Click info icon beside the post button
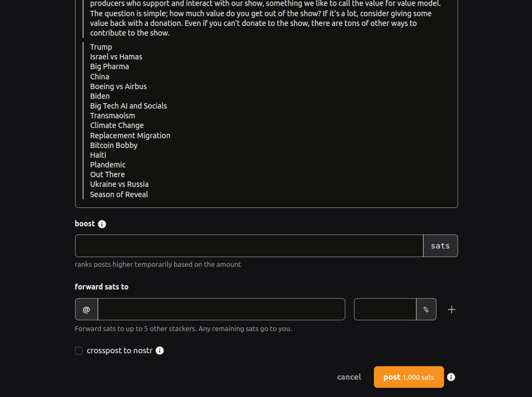Screen dimensions: 532x397 451,377
